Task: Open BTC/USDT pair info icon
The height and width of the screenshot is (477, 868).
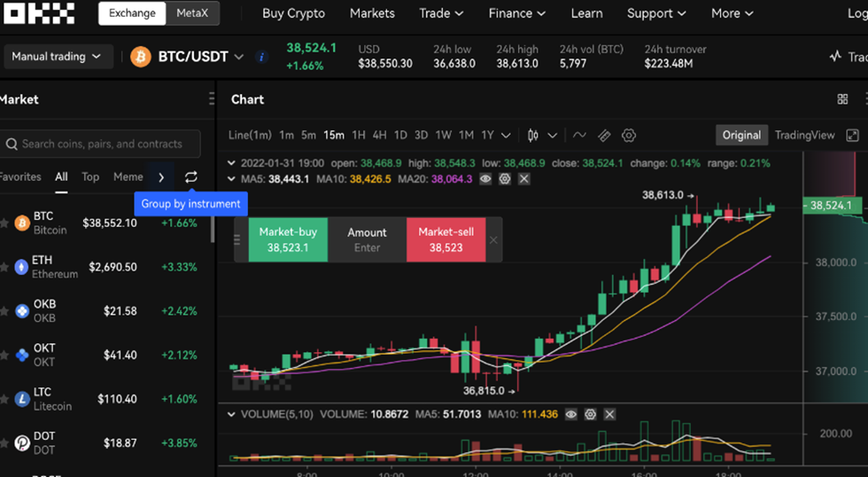Action: pos(261,57)
